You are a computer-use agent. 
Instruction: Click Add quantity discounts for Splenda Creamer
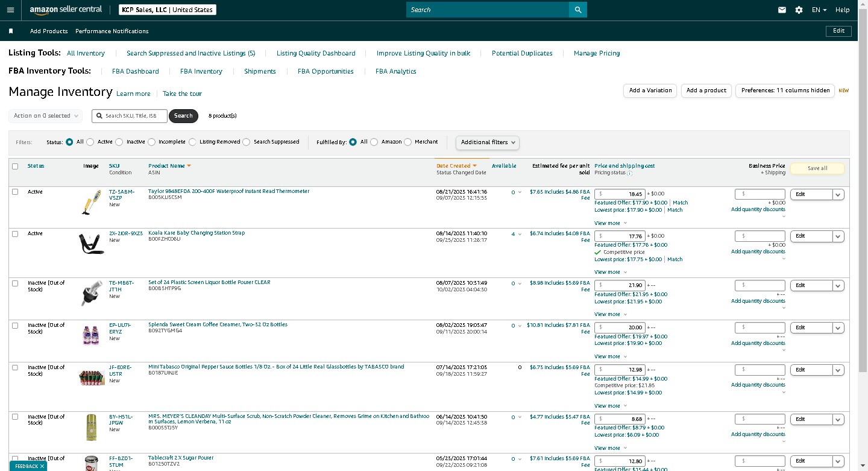click(x=758, y=343)
